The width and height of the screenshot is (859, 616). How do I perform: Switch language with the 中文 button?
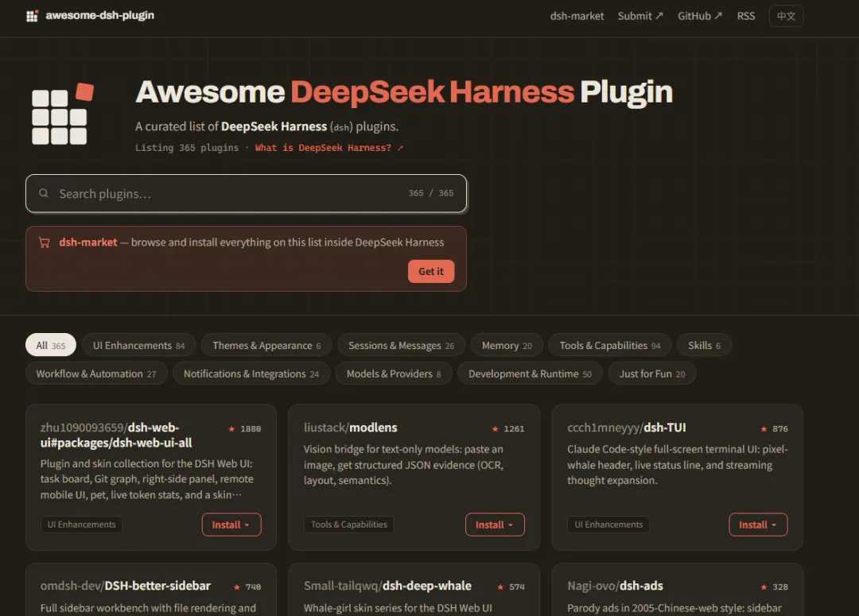(x=786, y=16)
